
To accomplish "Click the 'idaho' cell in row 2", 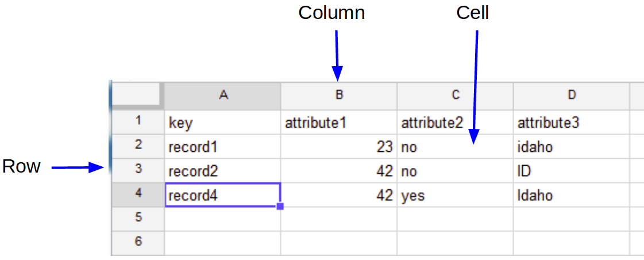I will 571,146.
